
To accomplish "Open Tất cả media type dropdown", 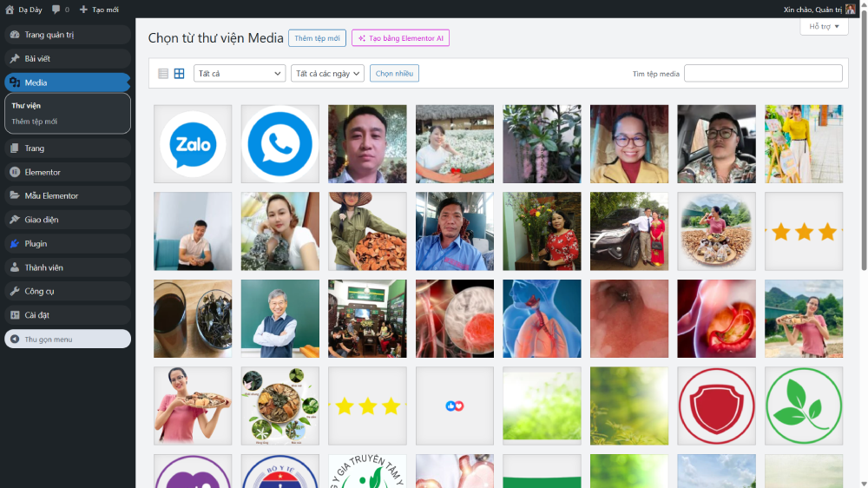I will (240, 74).
